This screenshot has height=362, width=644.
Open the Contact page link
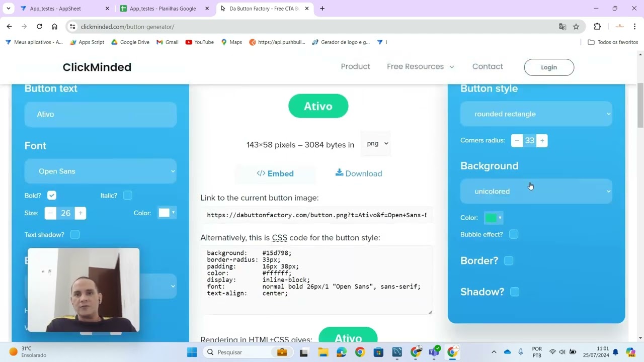tap(488, 66)
